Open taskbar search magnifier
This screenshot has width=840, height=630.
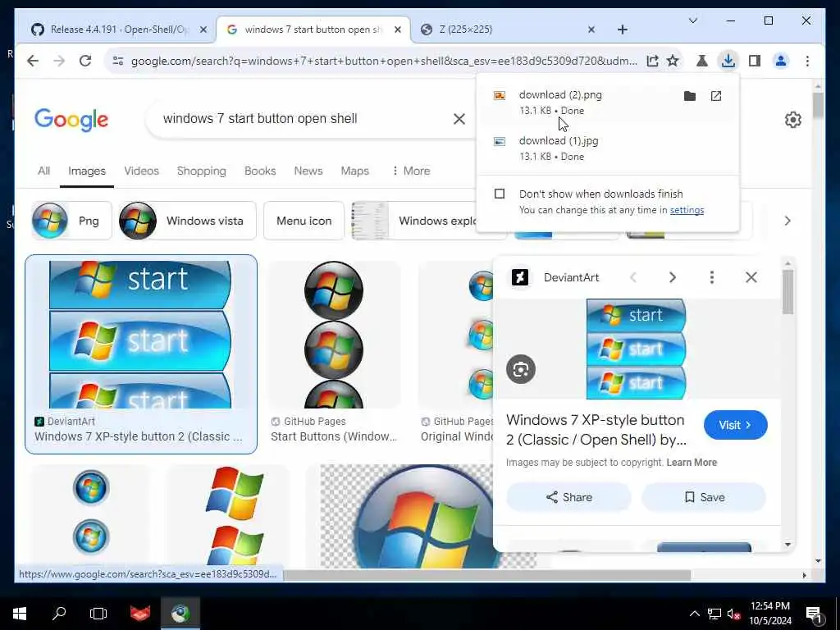pos(59,614)
